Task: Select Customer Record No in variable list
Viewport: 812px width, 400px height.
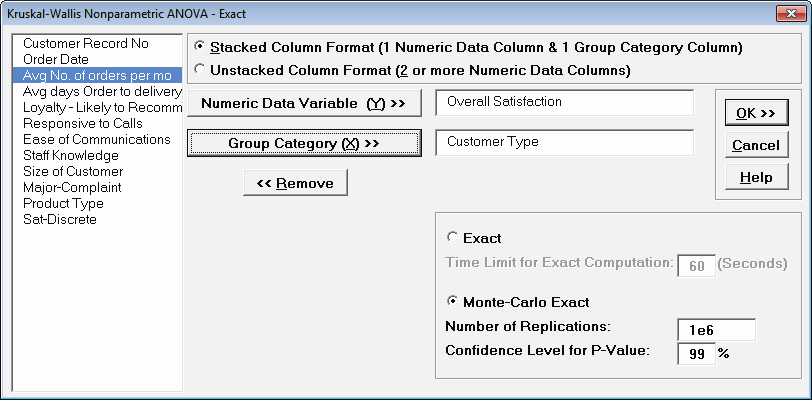Action: (x=85, y=44)
